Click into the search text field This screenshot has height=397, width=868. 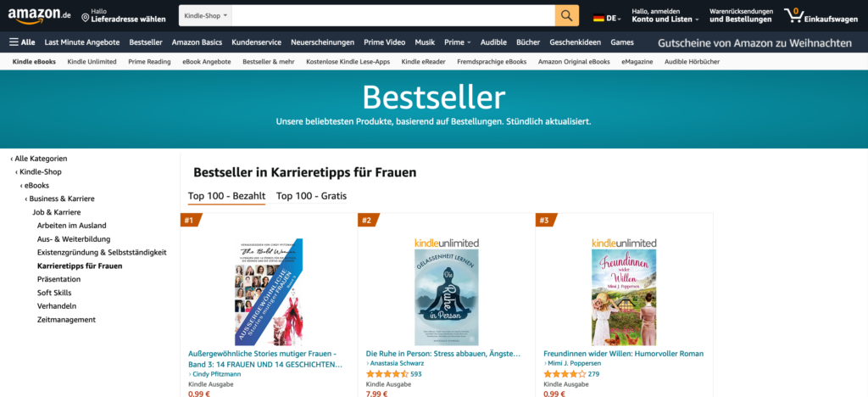393,15
